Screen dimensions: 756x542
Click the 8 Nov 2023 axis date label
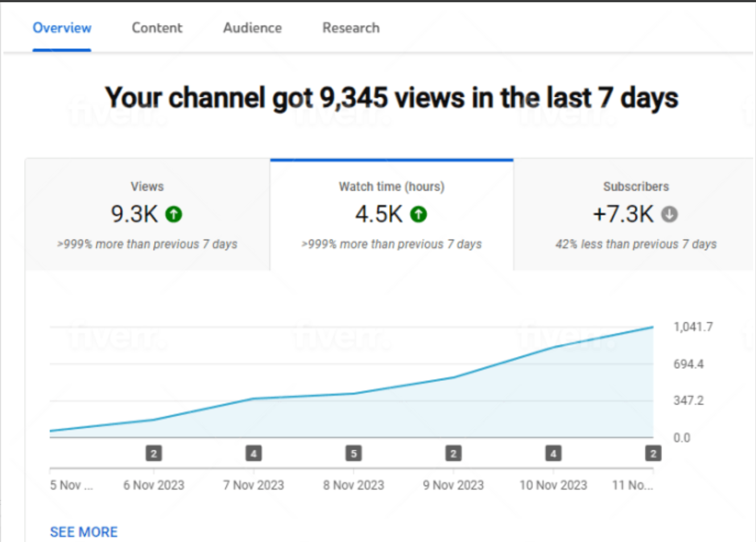pyautogui.click(x=353, y=485)
